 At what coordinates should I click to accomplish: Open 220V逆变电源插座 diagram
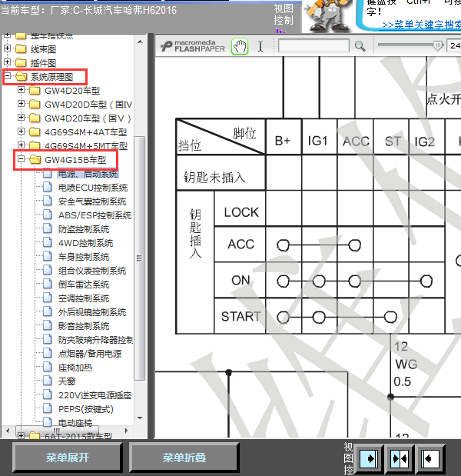click(95, 395)
